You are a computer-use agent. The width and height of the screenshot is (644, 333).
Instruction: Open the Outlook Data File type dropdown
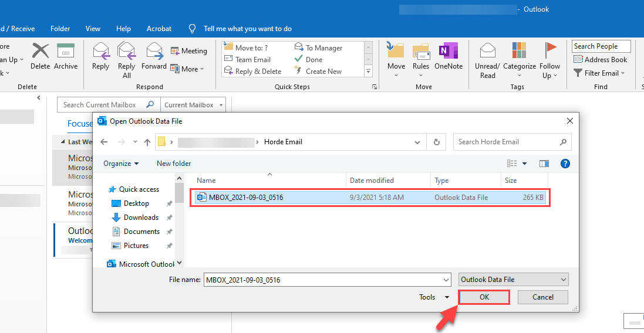514,280
